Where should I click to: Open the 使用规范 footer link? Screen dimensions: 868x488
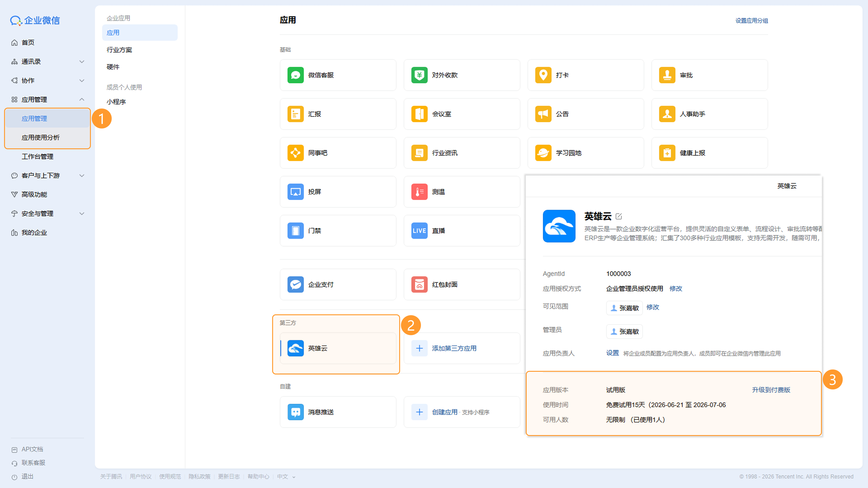(170, 476)
